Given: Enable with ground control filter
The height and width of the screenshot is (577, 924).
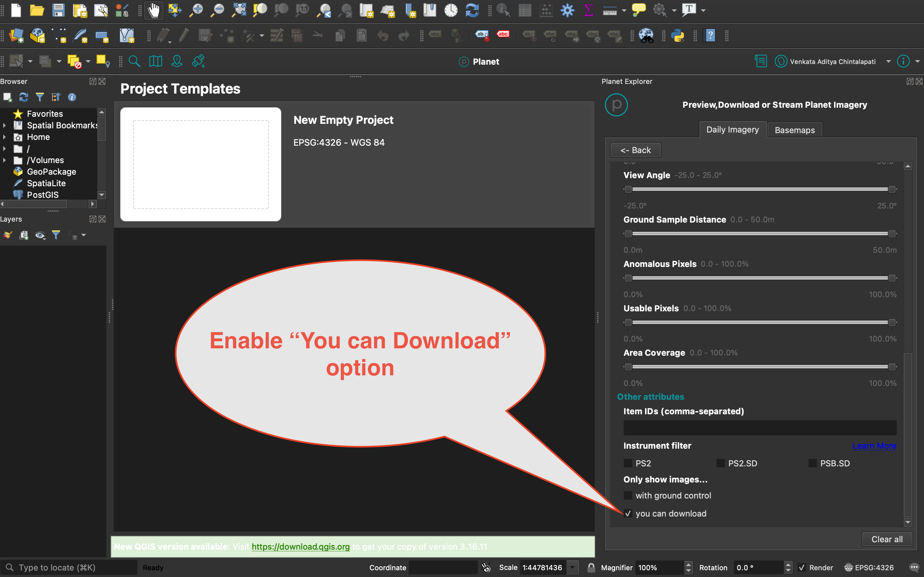Looking at the screenshot, I should pos(628,495).
